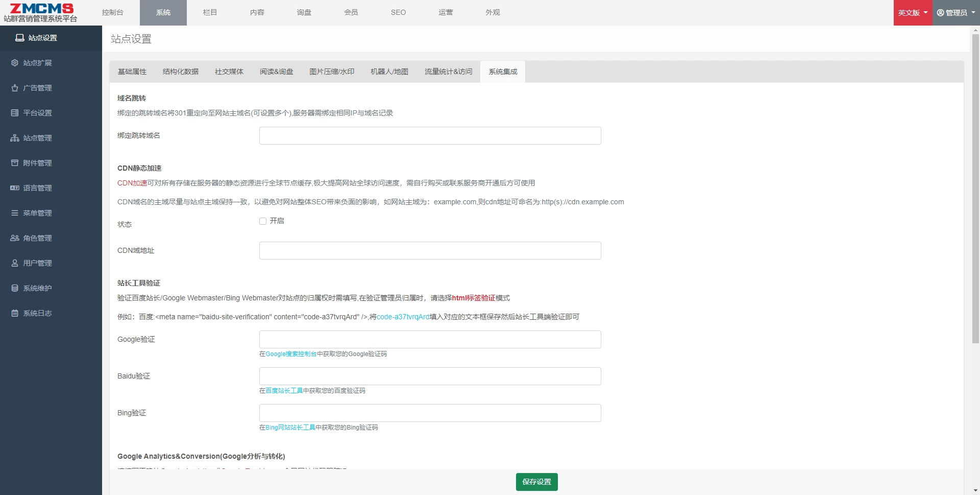Open the 系统 top menu

click(163, 12)
